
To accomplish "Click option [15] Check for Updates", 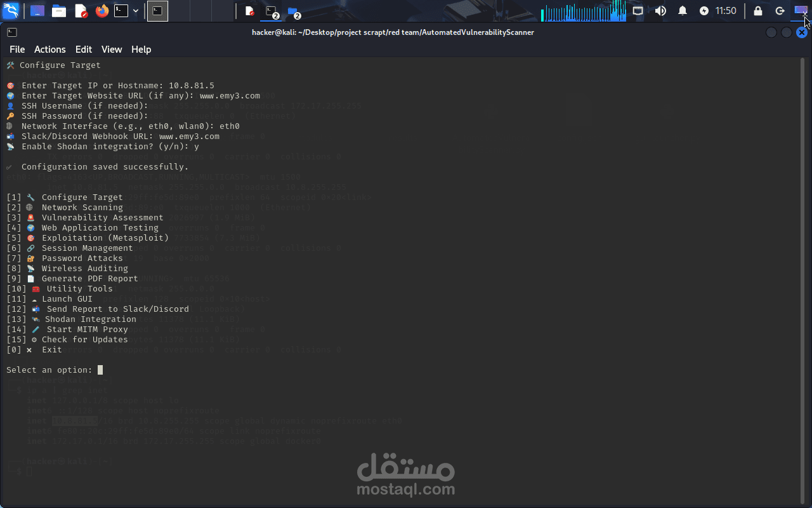I will (67, 340).
